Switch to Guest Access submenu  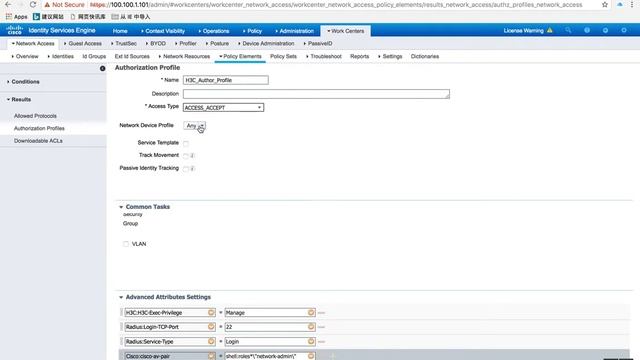click(82, 43)
